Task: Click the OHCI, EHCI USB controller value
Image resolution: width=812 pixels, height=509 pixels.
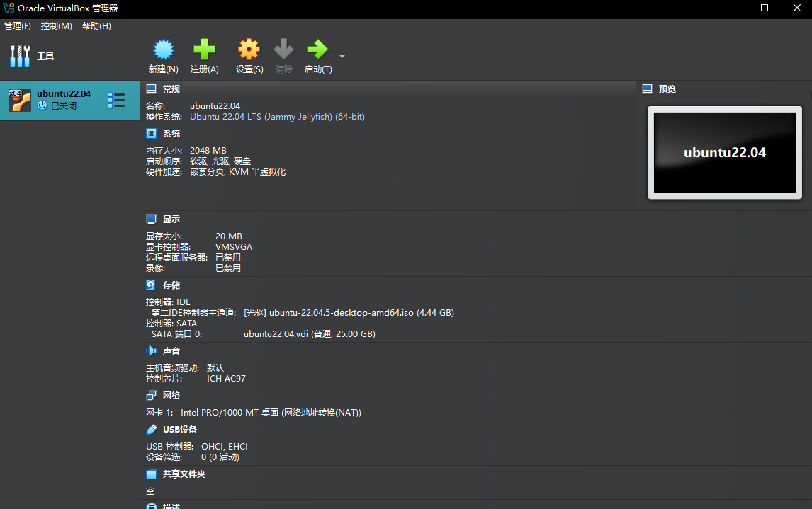Action: click(x=224, y=447)
